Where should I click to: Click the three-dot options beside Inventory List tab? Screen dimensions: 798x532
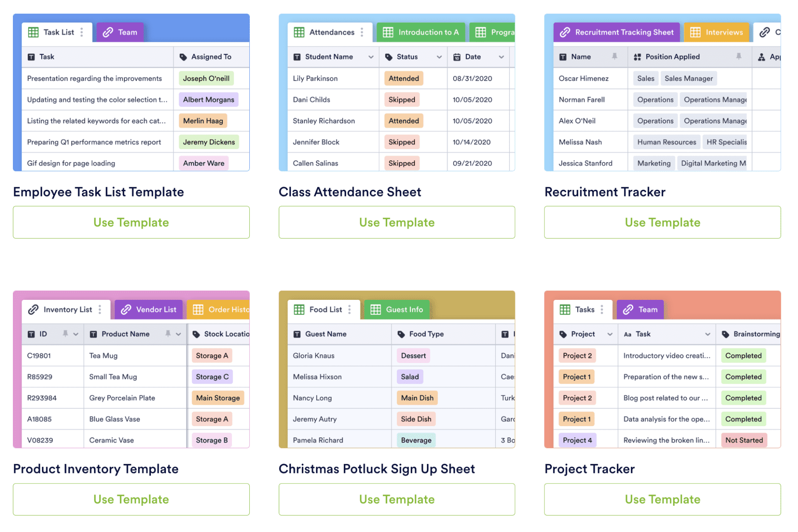coord(100,309)
